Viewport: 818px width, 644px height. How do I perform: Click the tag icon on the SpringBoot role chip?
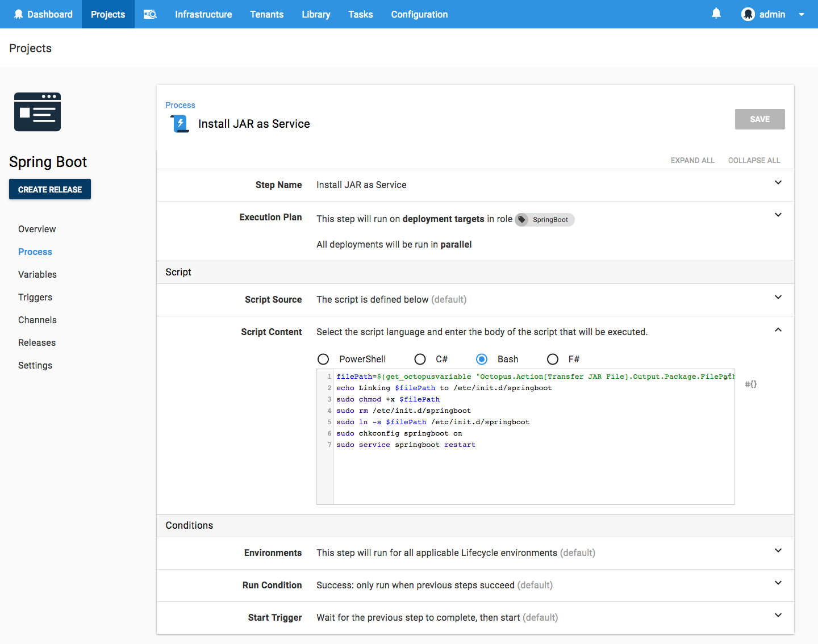(x=522, y=219)
